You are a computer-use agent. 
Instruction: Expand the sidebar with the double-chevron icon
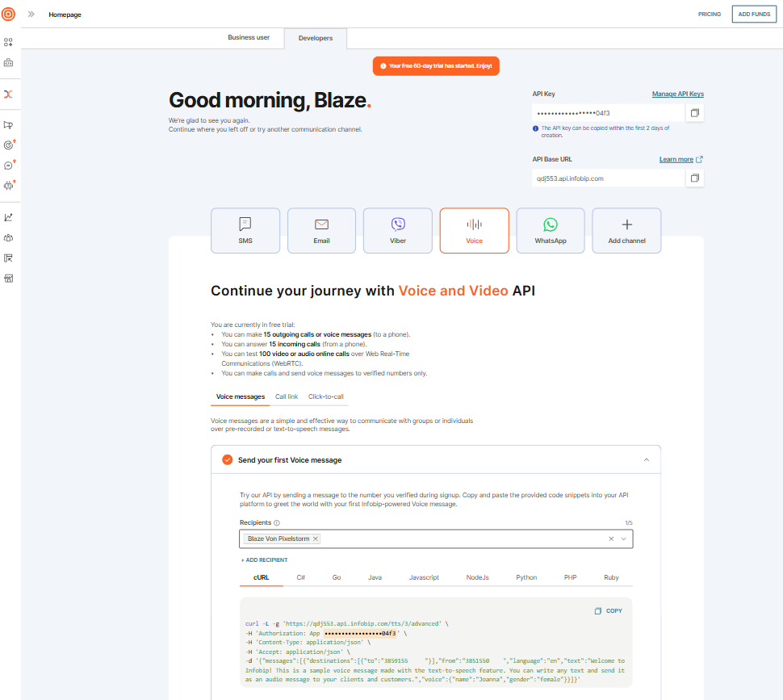(x=31, y=14)
